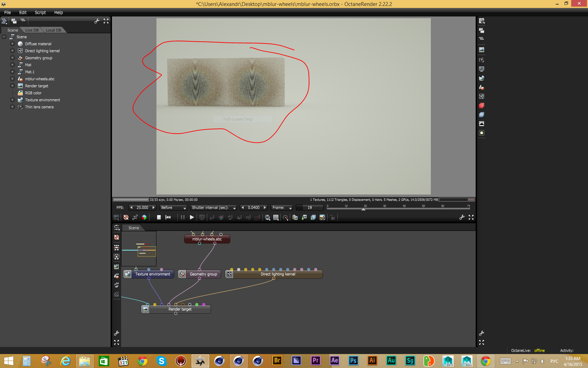Expand the Diffuse material tree item
Screen dimensions: 588x368
pos(12,44)
